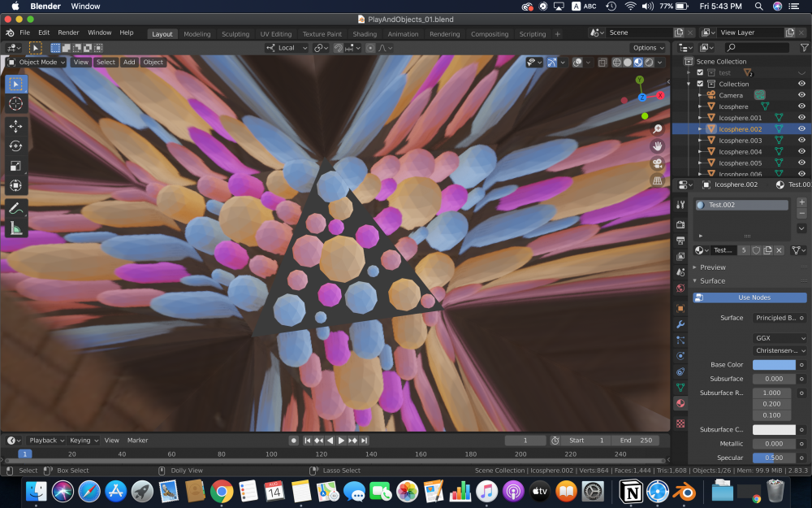Activate the Select Box tool
Viewport: 812px width, 508px height.
[x=16, y=84]
